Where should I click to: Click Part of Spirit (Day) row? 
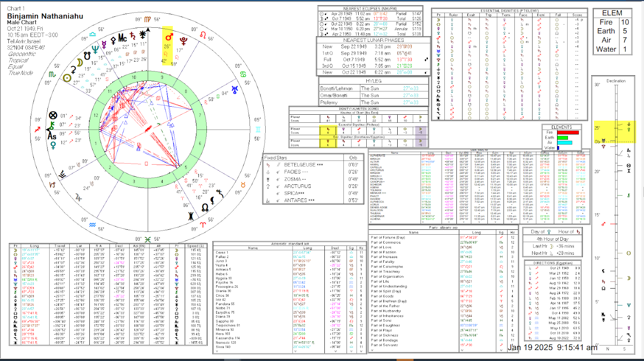click(443, 291)
